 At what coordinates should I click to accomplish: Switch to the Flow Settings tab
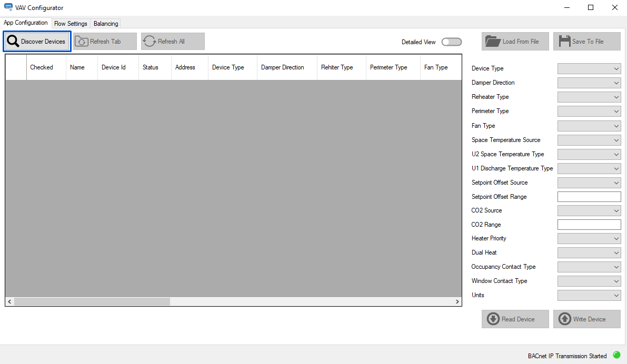(x=71, y=23)
